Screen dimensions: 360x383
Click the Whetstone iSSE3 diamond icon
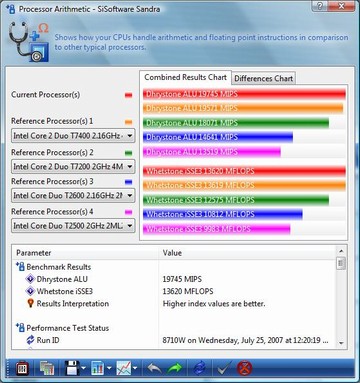tap(30, 291)
